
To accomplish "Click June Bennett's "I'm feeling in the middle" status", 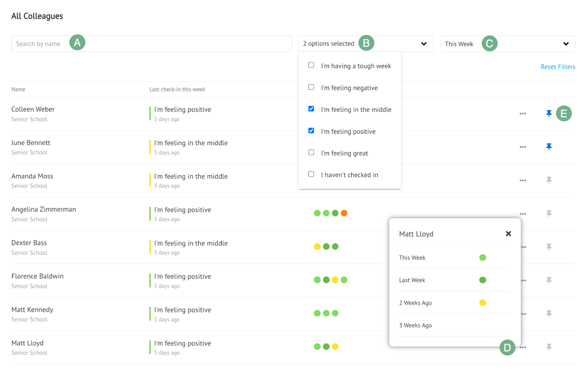I will (x=191, y=143).
